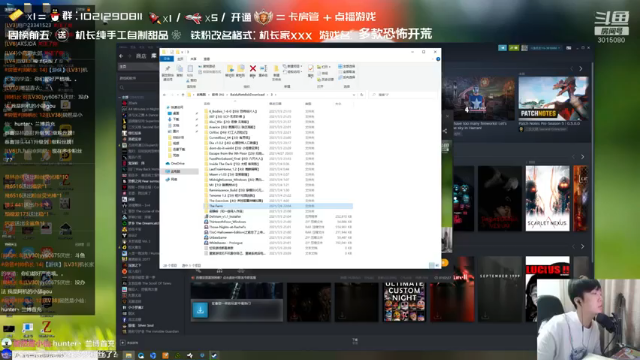Select OneDrive in Explorer navigation pane
Image resolution: width=640 pixels, height=360 pixels.
point(176,164)
